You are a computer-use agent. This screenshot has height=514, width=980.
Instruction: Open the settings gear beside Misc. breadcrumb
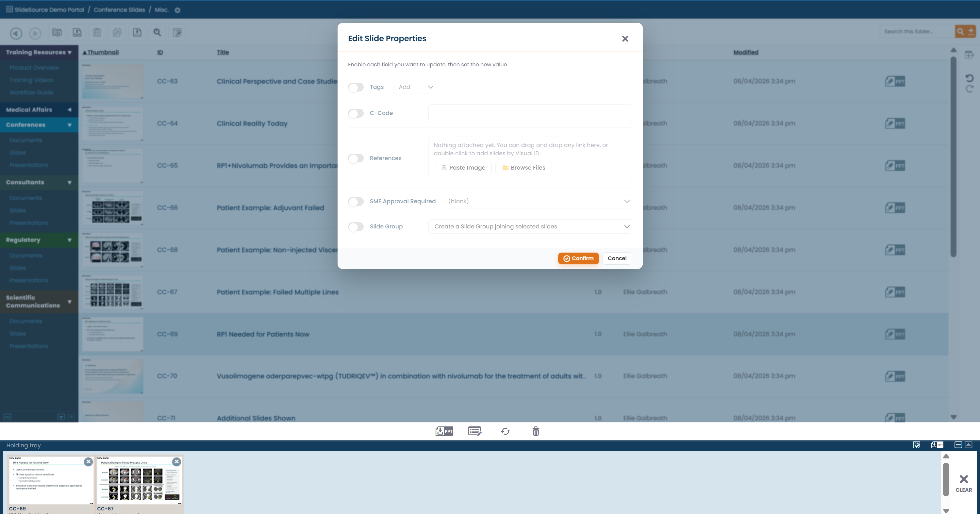(x=177, y=10)
